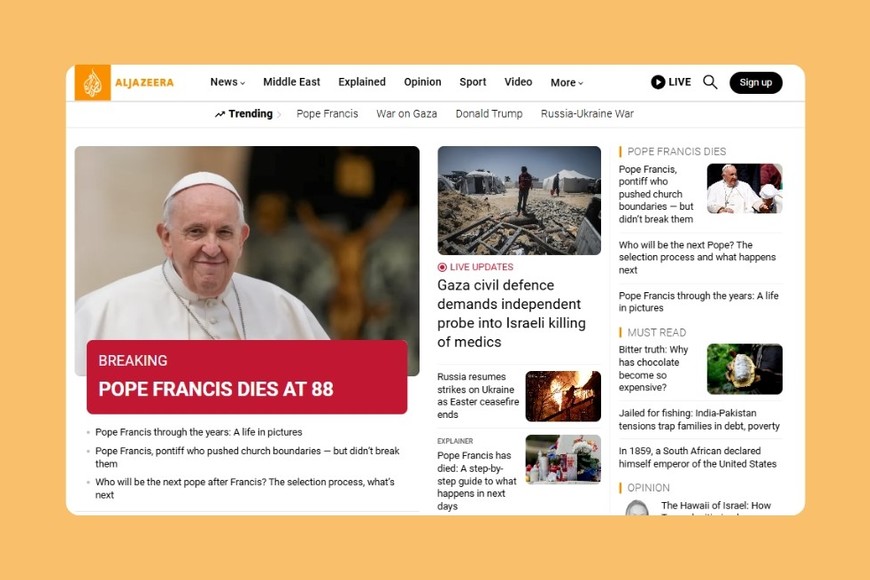Select the War on Gaza trending topic
This screenshot has height=580, width=870.
tap(406, 114)
